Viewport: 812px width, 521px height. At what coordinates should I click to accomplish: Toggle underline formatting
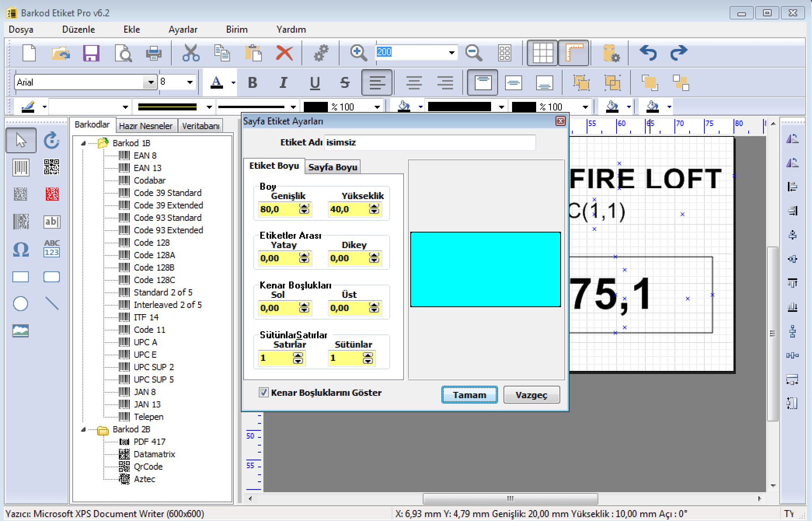315,82
